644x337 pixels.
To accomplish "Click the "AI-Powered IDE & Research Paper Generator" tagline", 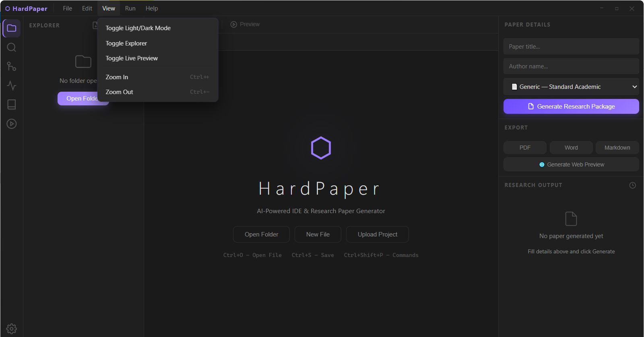I will tap(321, 211).
